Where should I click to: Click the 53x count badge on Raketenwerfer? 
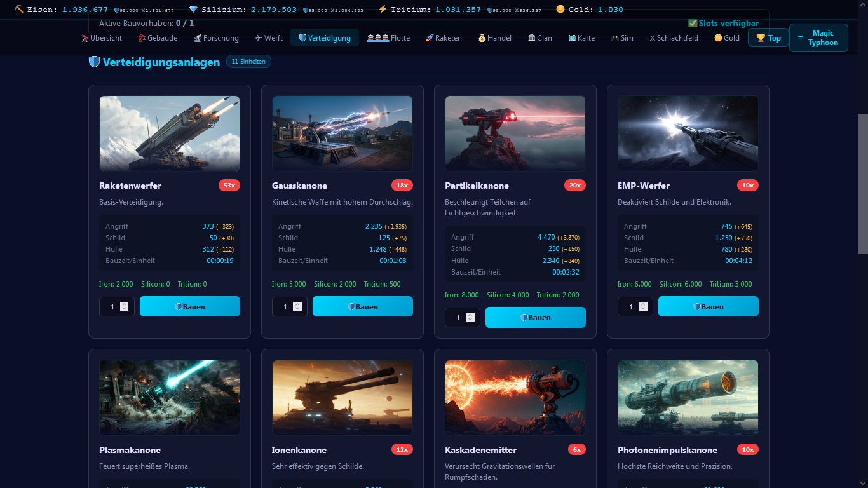click(229, 186)
